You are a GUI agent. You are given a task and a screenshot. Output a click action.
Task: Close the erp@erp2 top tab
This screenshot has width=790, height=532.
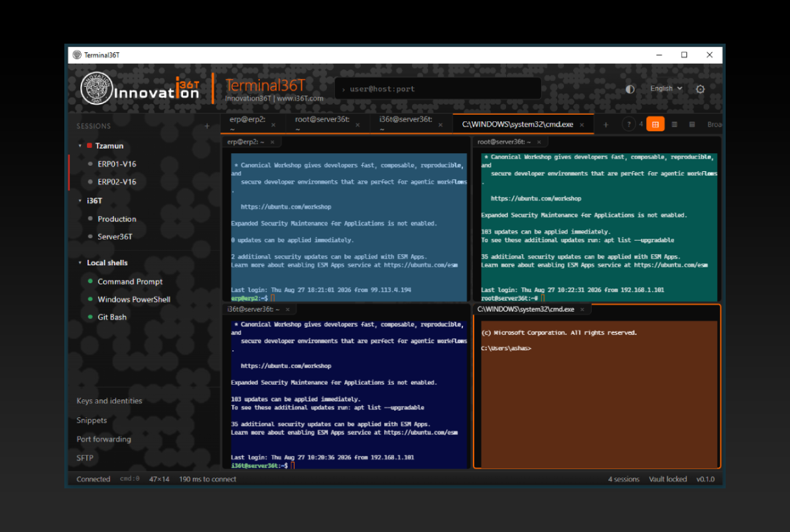(273, 125)
